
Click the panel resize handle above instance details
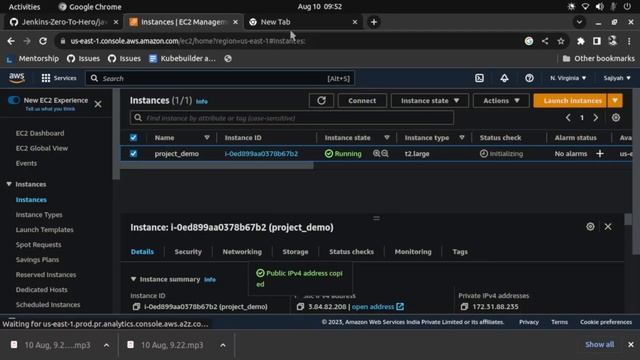click(x=376, y=218)
